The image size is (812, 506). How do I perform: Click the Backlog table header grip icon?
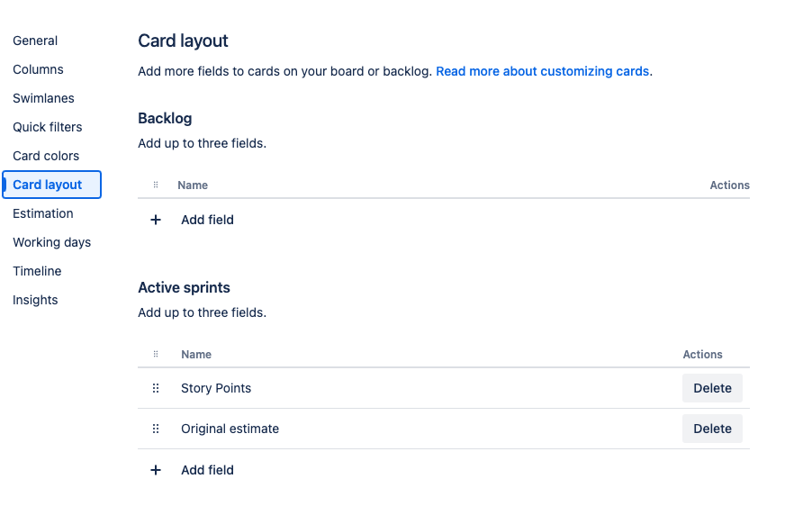(156, 185)
